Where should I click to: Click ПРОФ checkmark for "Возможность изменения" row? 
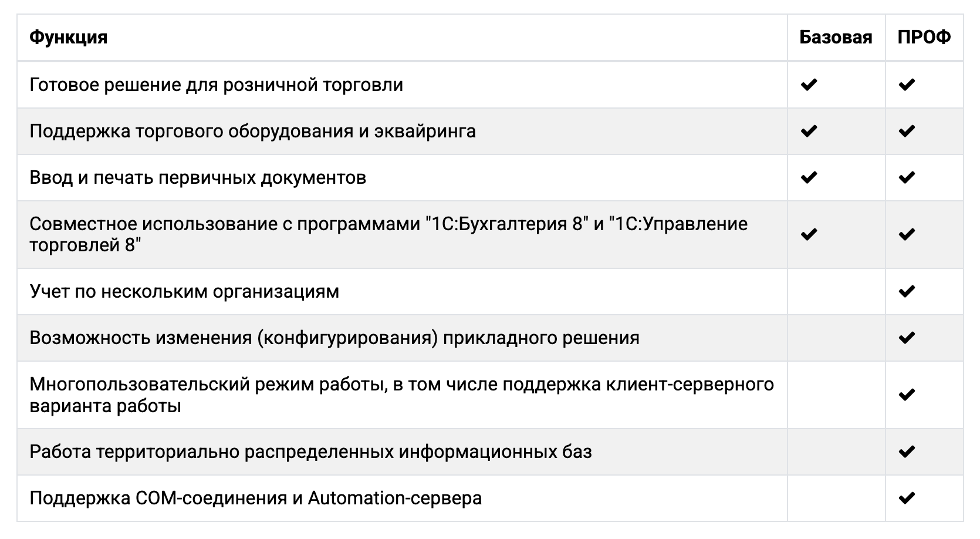click(x=907, y=338)
